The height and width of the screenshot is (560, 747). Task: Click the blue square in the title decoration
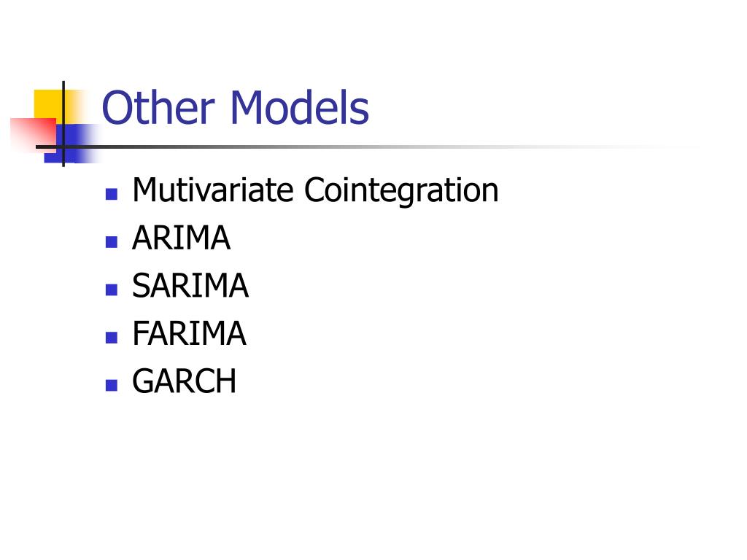(x=71, y=144)
